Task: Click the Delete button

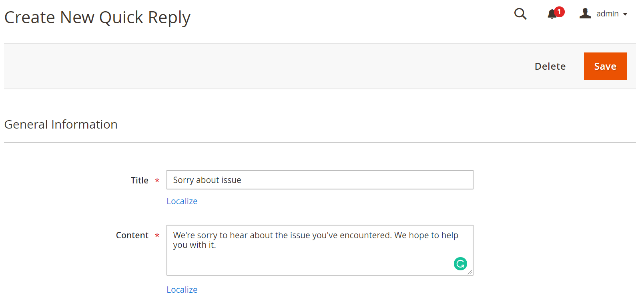Action: coord(550,66)
